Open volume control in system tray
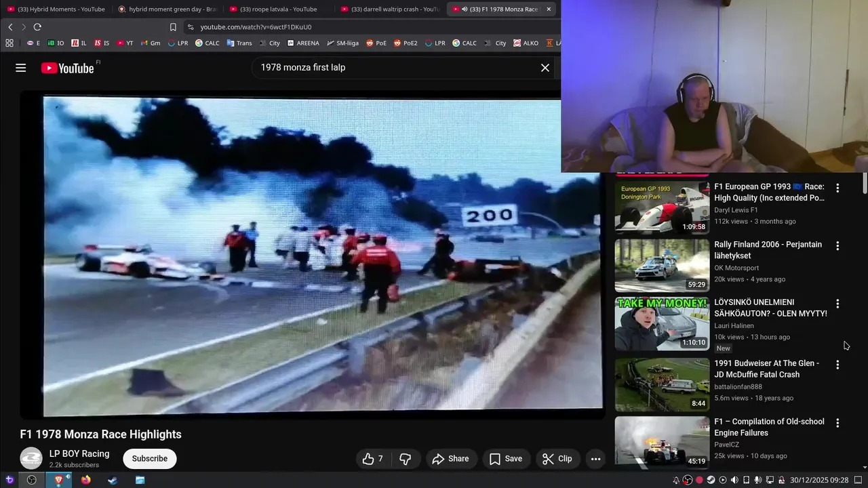This screenshot has width=868, height=488. (x=734, y=480)
